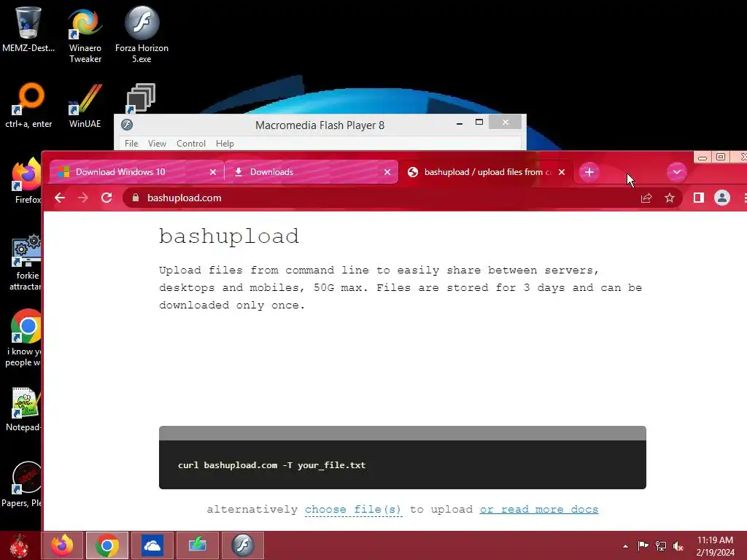Screen dimensions: 747x560
Task: Open a new tab with plus button
Action: (x=589, y=172)
